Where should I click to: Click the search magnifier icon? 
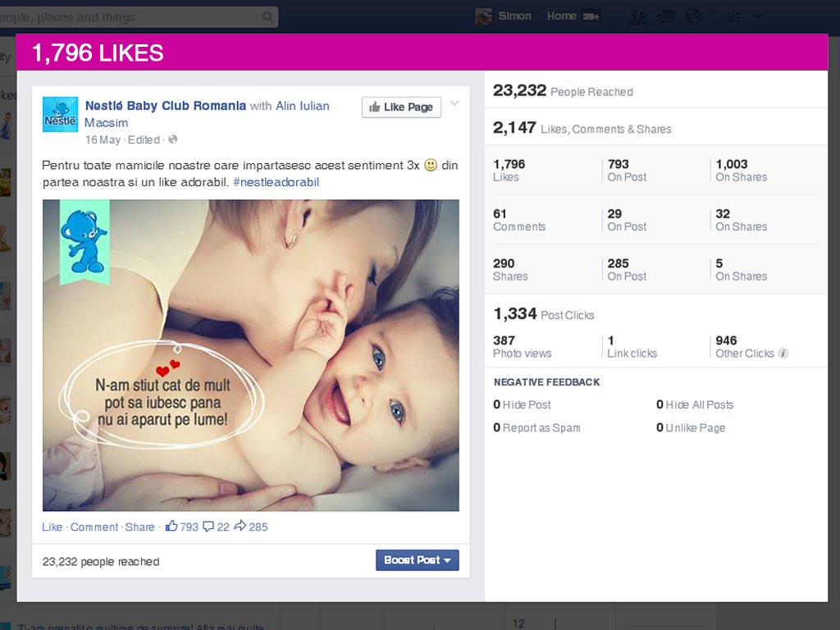tap(267, 17)
